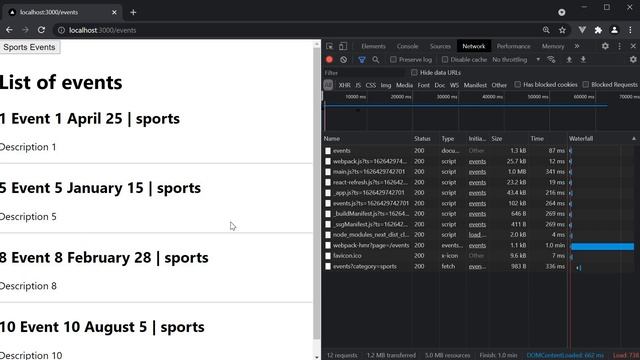Viewport: 640px width, 360px height.
Task: Filter requests by Font type
Action: coord(423,85)
